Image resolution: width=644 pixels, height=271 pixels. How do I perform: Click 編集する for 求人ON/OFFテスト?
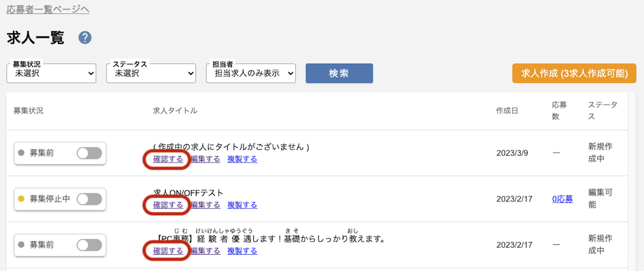click(205, 205)
